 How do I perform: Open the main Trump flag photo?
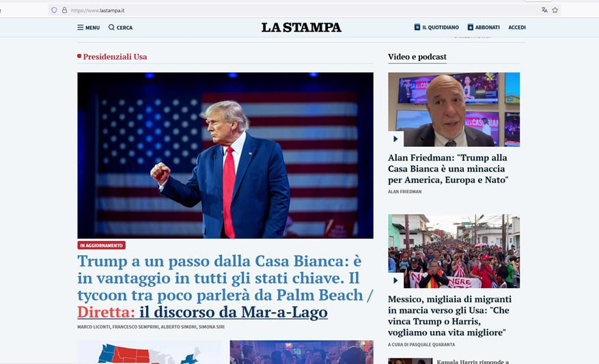pyautogui.click(x=225, y=156)
